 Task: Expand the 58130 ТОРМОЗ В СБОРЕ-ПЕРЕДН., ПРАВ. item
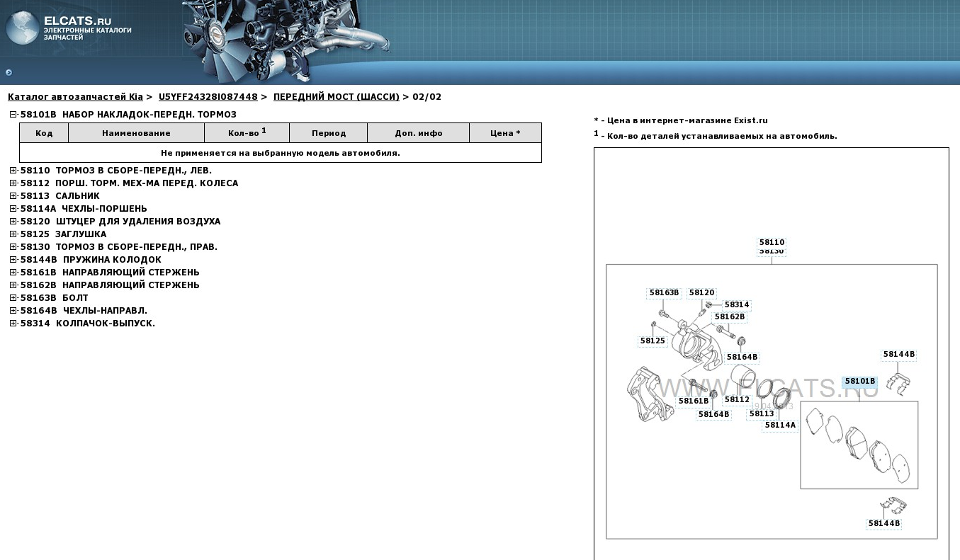[x=13, y=247]
